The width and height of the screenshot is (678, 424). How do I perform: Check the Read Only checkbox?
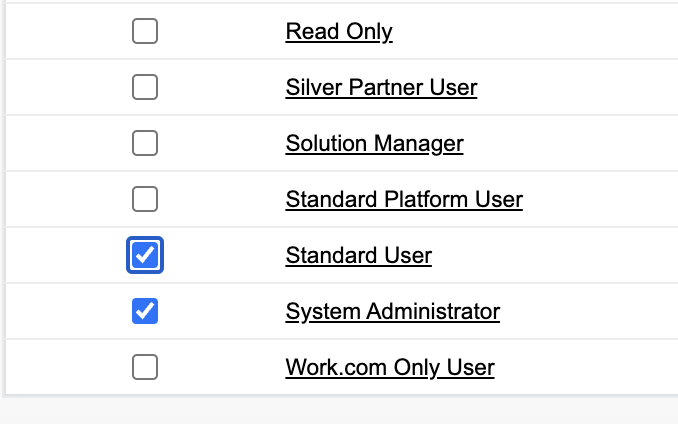pos(145,32)
